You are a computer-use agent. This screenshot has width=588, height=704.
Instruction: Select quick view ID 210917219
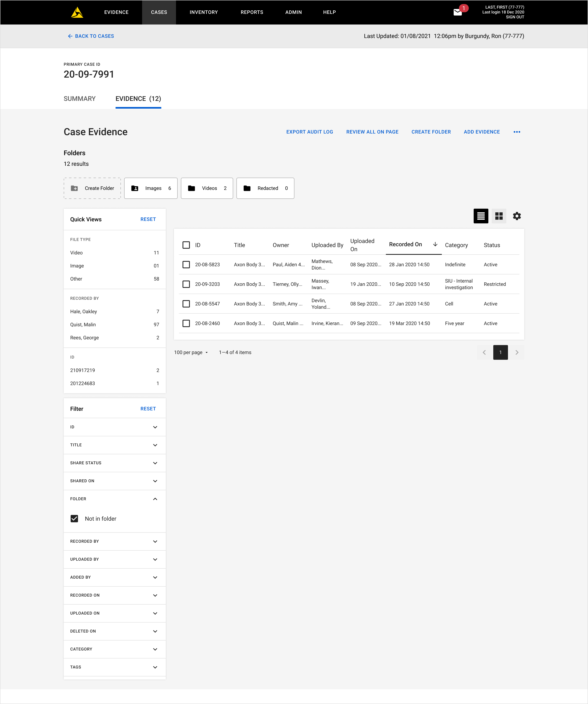point(115,370)
